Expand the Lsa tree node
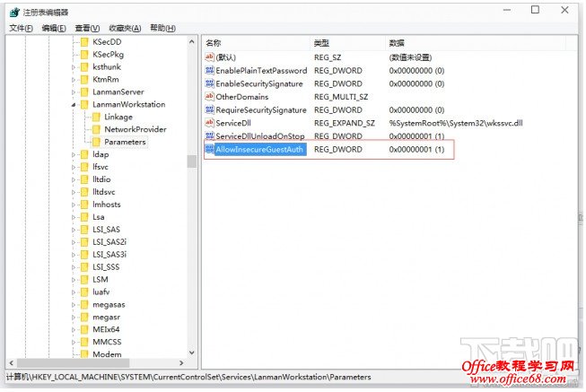Image resolution: width=586 pixels, height=392 pixels. (74, 217)
